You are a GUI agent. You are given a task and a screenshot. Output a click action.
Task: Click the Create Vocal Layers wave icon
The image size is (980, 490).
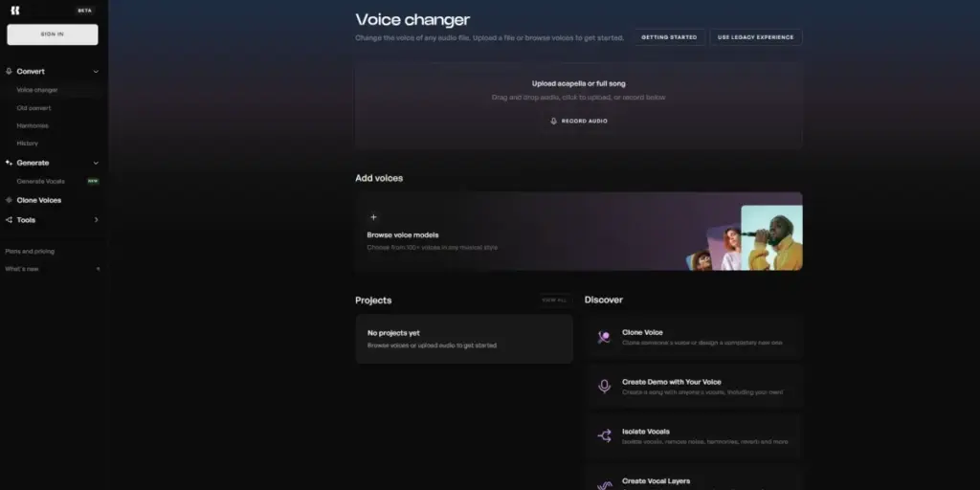pyautogui.click(x=604, y=483)
